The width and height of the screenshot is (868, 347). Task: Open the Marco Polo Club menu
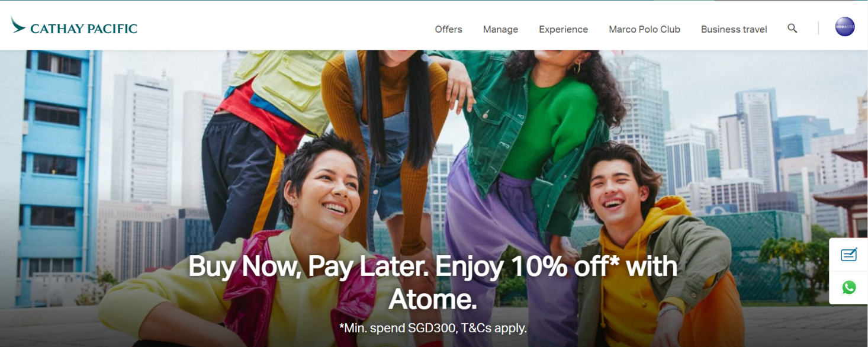coord(644,29)
